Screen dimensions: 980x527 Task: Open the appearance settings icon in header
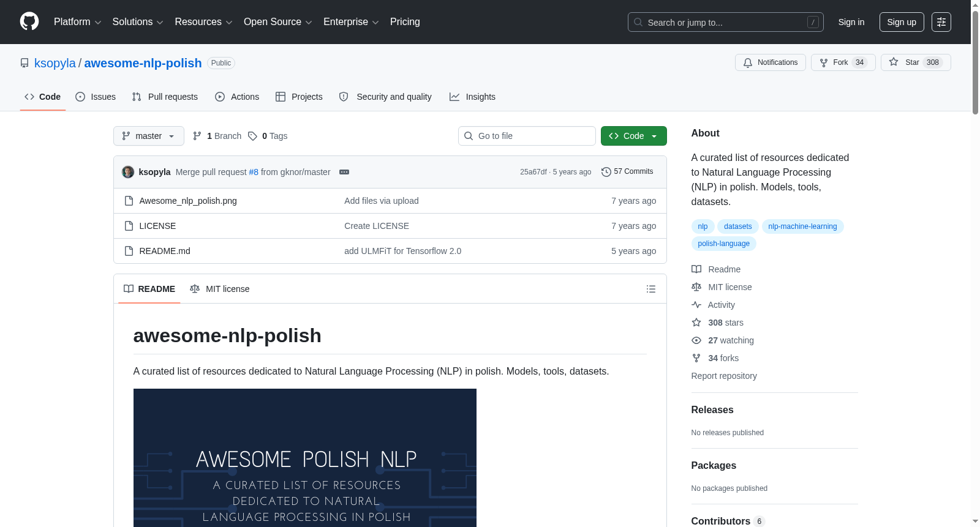[x=941, y=22]
